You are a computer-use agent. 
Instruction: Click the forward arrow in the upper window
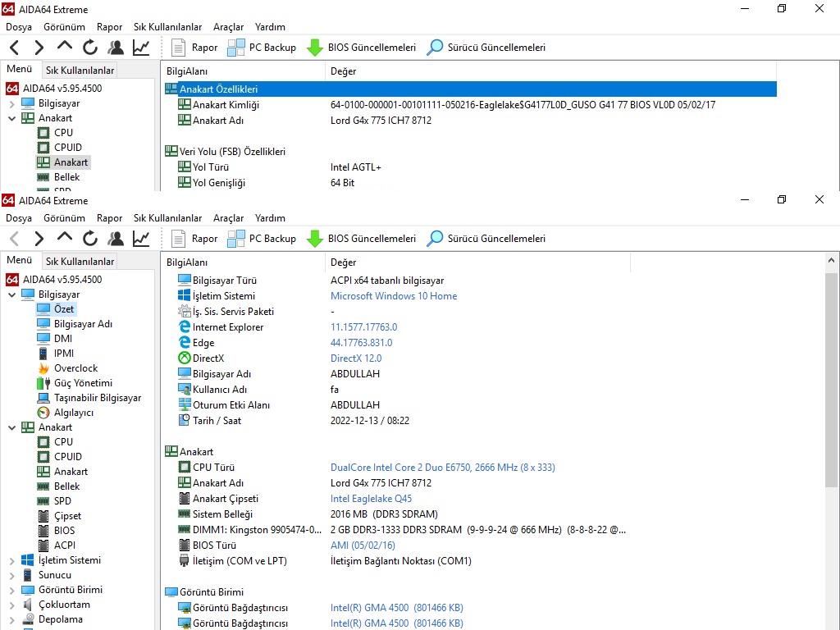point(39,48)
